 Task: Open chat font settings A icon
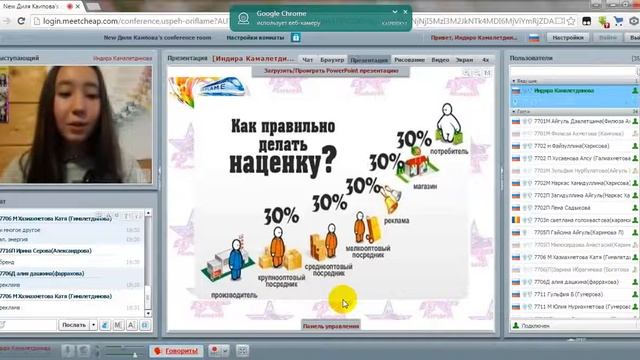131,325
